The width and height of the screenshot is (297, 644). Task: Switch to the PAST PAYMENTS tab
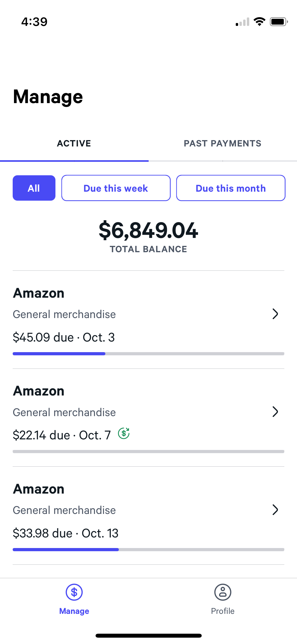[x=223, y=143]
